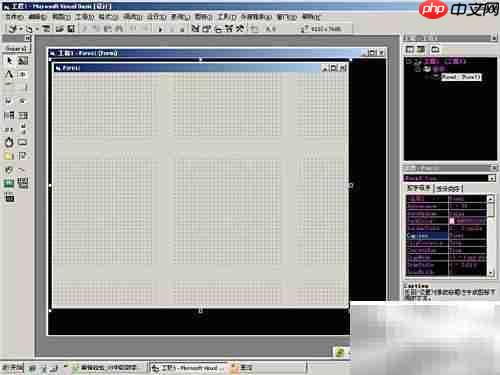Click the Start run toolbar button
500x375 pixels.
click(160, 29)
